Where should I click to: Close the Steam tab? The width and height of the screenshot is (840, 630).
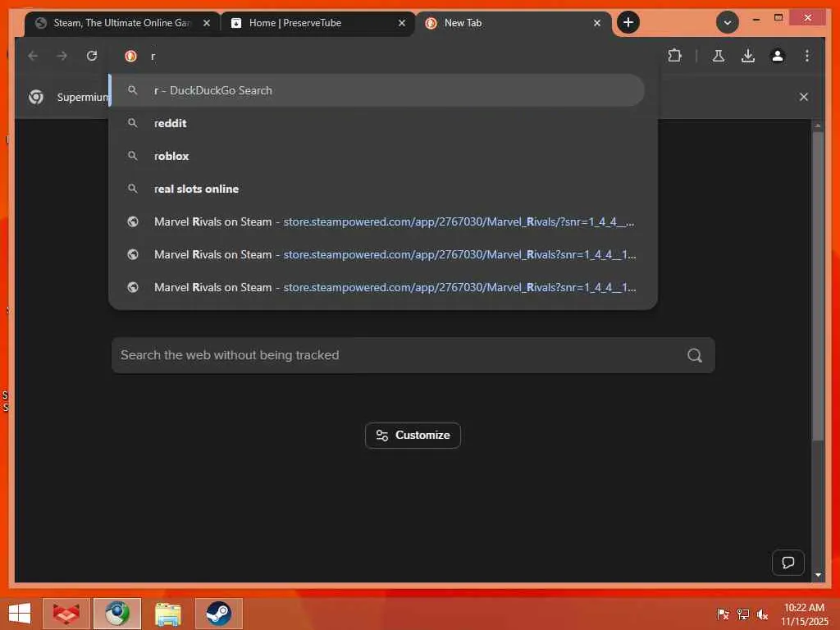pyautogui.click(x=206, y=23)
